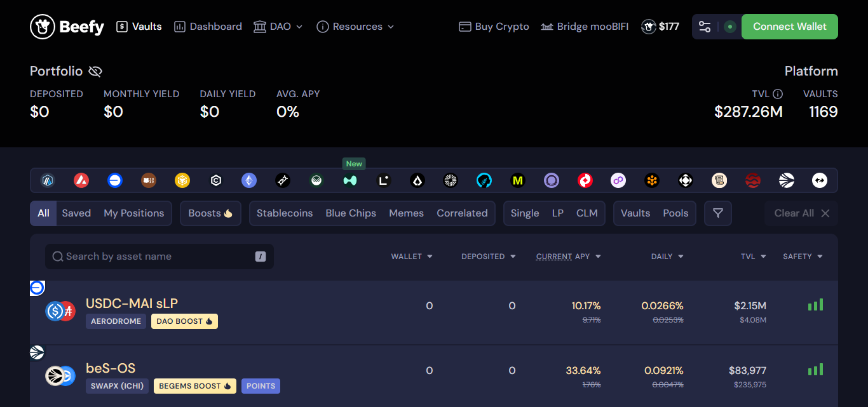Image resolution: width=868 pixels, height=407 pixels.
Task: Filter by Optimism chain icon
Action: click(585, 181)
